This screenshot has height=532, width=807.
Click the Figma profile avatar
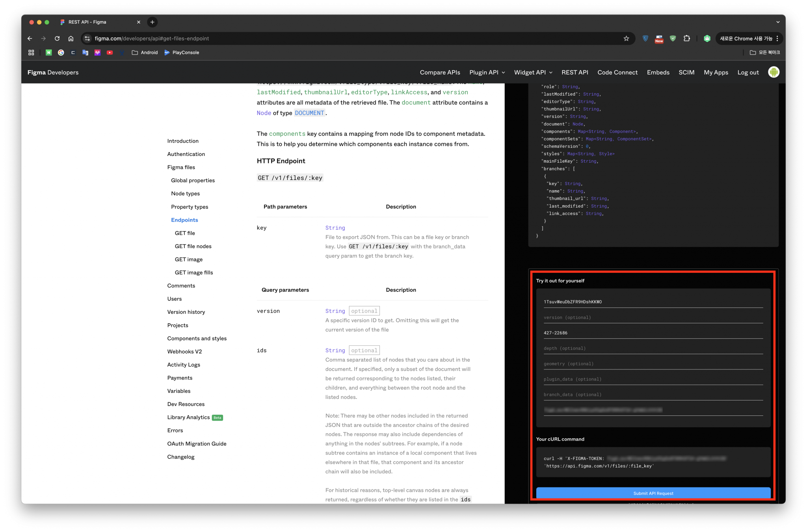coord(774,72)
